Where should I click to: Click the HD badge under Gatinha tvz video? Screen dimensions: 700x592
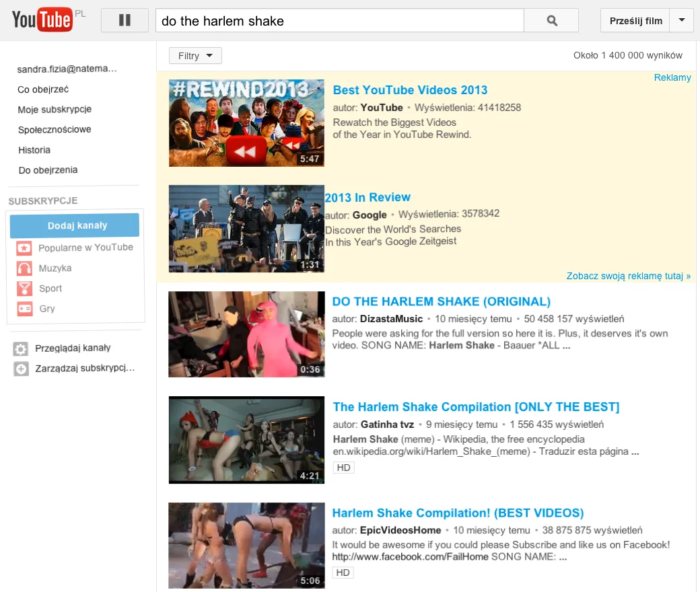click(x=343, y=468)
